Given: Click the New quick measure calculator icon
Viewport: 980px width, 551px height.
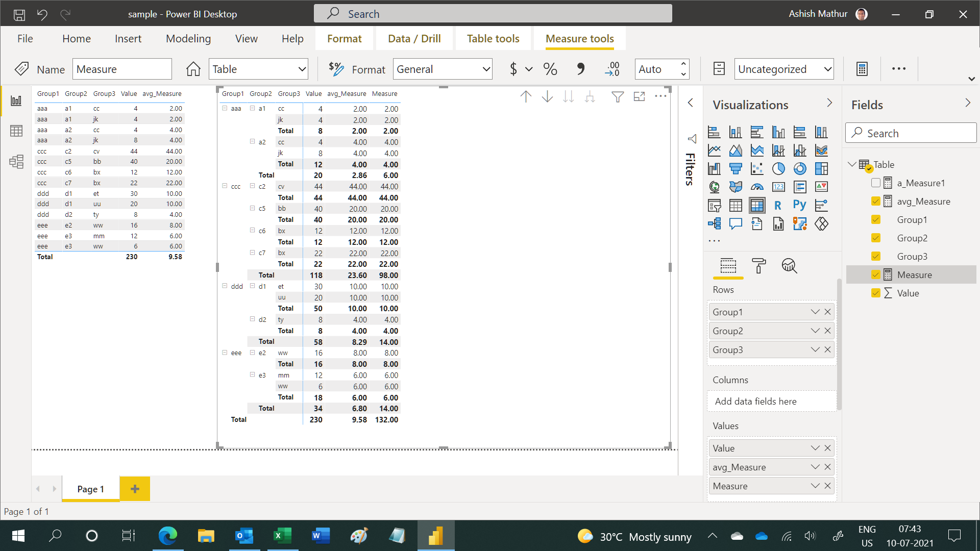Looking at the screenshot, I should [x=862, y=69].
